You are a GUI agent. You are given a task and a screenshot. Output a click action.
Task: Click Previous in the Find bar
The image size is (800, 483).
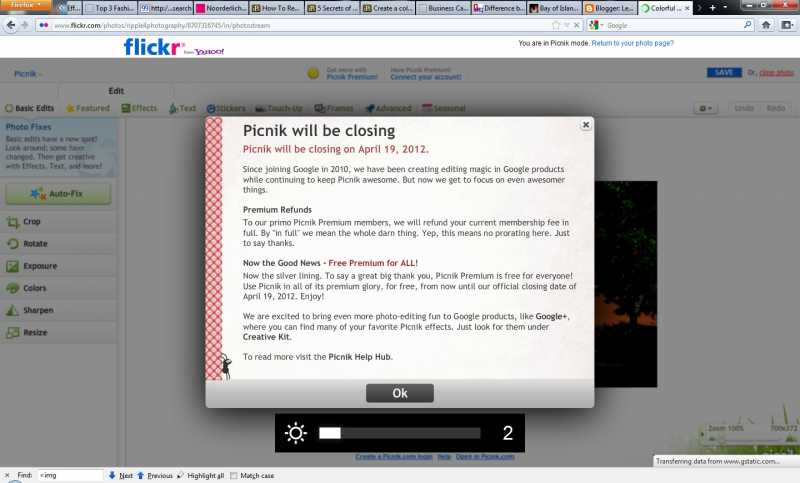tap(155, 475)
